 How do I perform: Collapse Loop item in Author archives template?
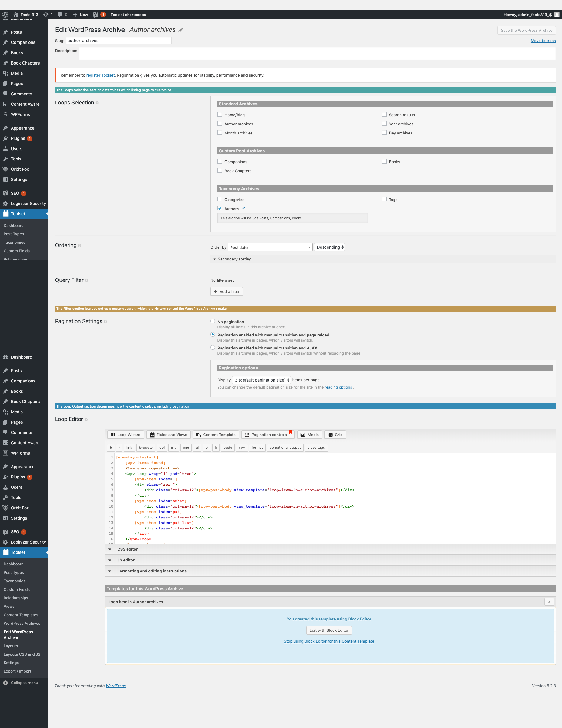(x=549, y=602)
